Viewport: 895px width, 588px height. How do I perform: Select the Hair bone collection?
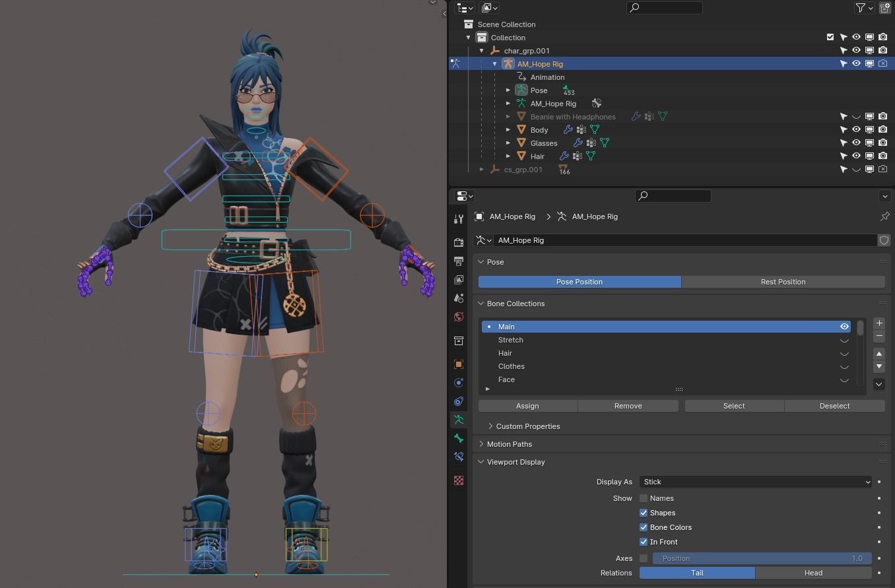[665, 353]
